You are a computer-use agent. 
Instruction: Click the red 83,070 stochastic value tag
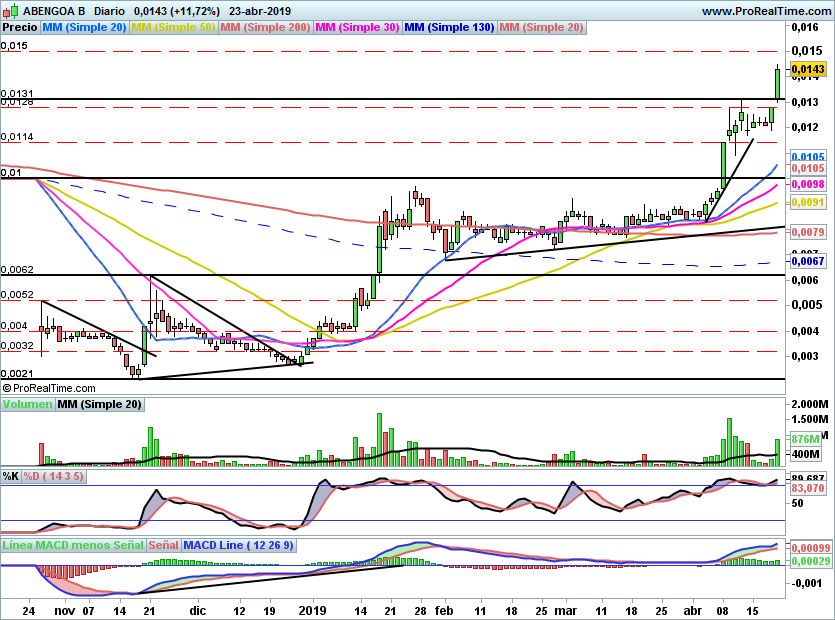coord(806,489)
